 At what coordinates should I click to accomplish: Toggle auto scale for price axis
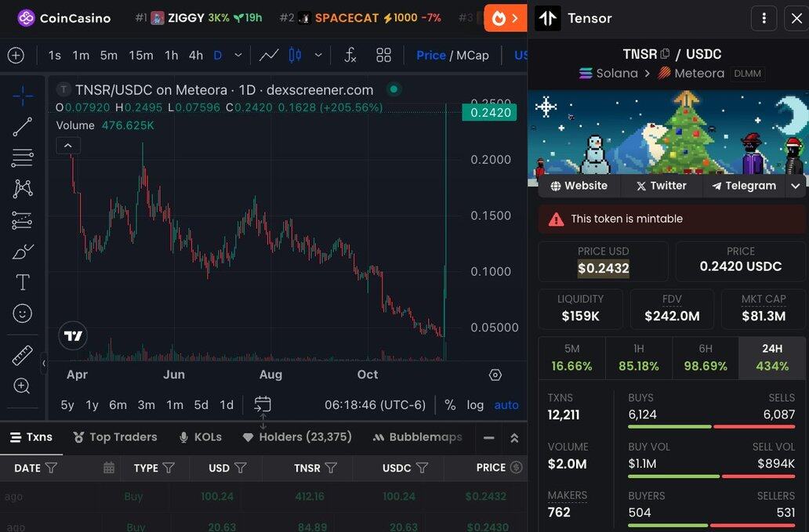point(506,405)
